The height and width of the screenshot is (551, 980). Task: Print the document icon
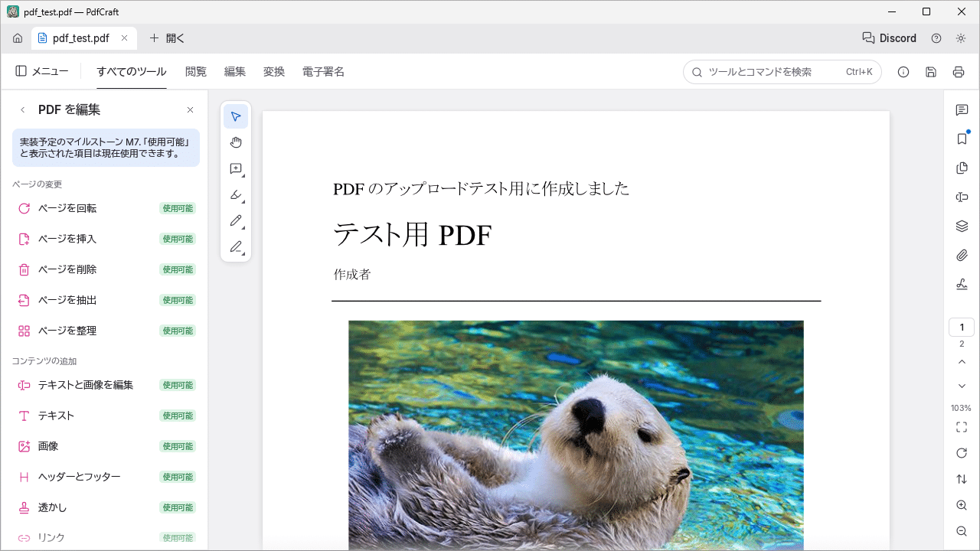(x=959, y=72)
